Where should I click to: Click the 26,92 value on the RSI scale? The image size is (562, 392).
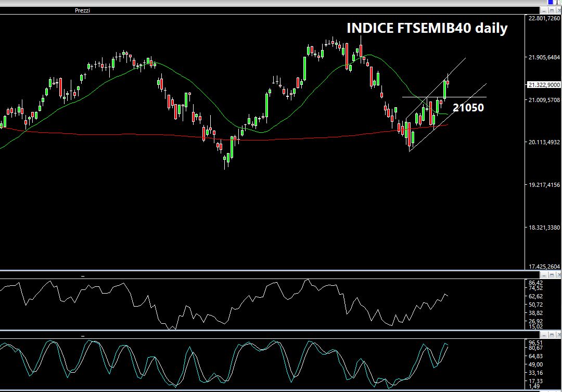click(535, 321)
